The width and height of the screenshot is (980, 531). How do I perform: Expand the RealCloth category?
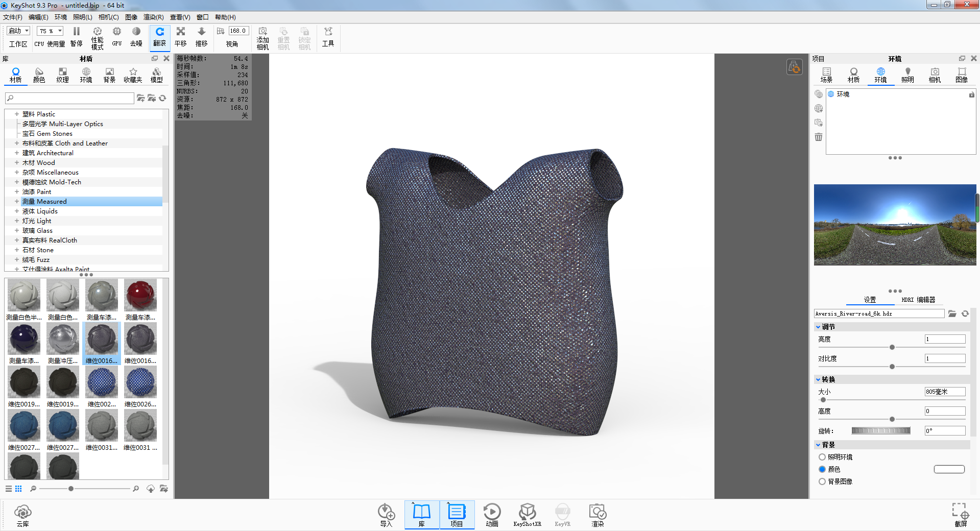[x=17, y=240]
